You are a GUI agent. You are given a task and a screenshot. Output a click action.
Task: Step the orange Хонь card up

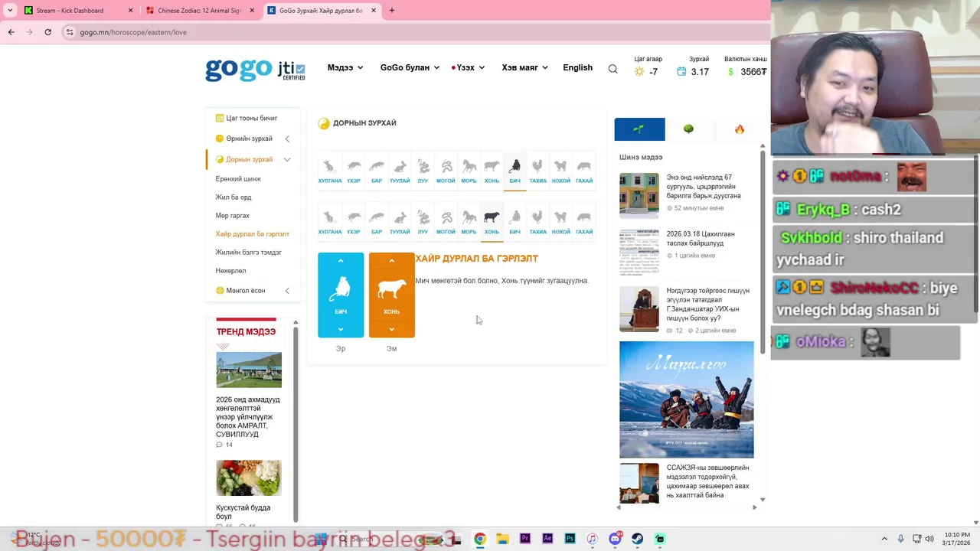[391, 261]
